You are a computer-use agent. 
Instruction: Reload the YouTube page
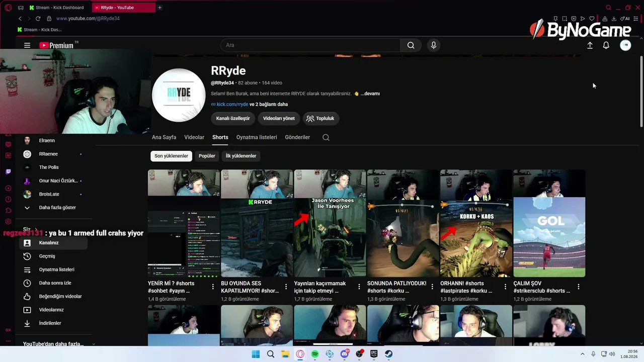38,19
